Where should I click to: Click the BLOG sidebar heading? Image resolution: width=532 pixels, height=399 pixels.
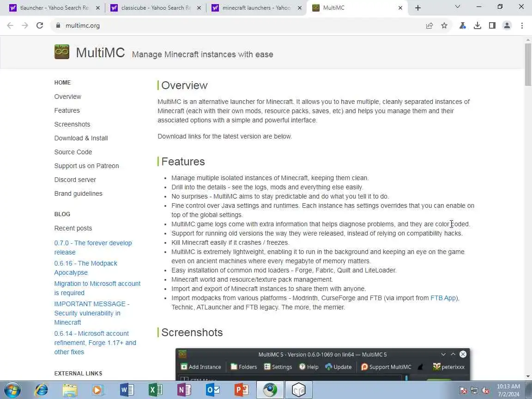click(62, 214)
